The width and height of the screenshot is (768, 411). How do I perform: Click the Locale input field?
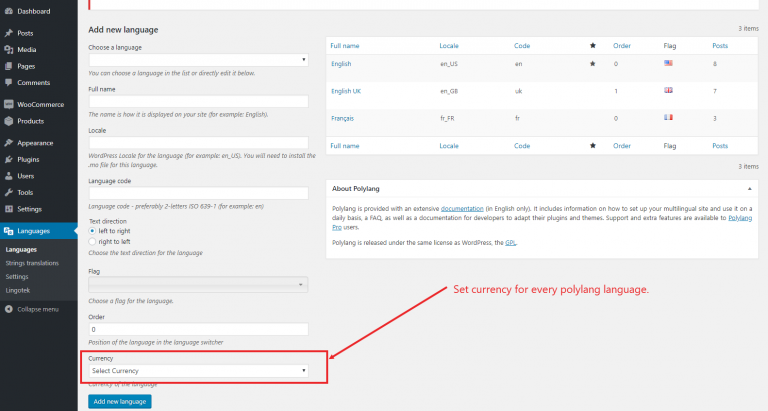pos(198,143)
